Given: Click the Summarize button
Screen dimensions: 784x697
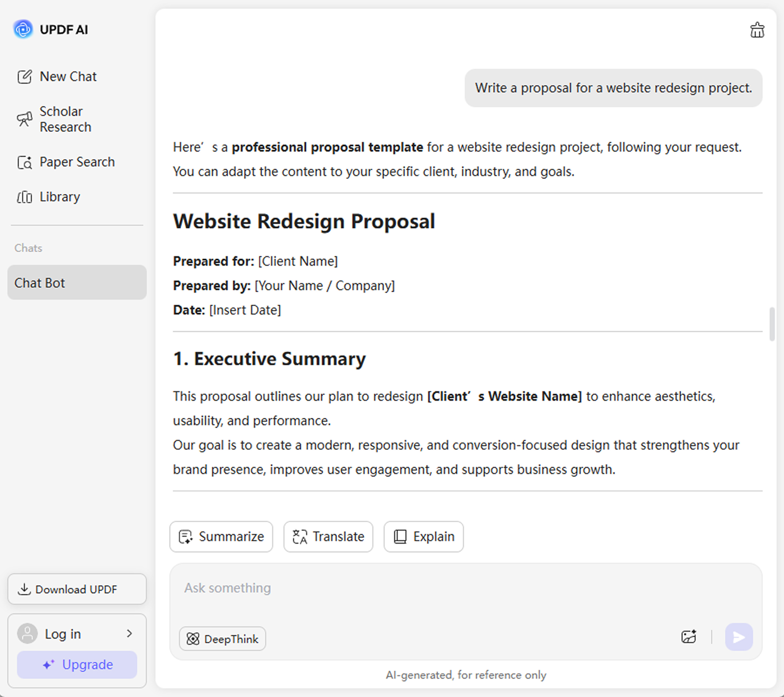Looking at the screenshot, I should point(221,536).
